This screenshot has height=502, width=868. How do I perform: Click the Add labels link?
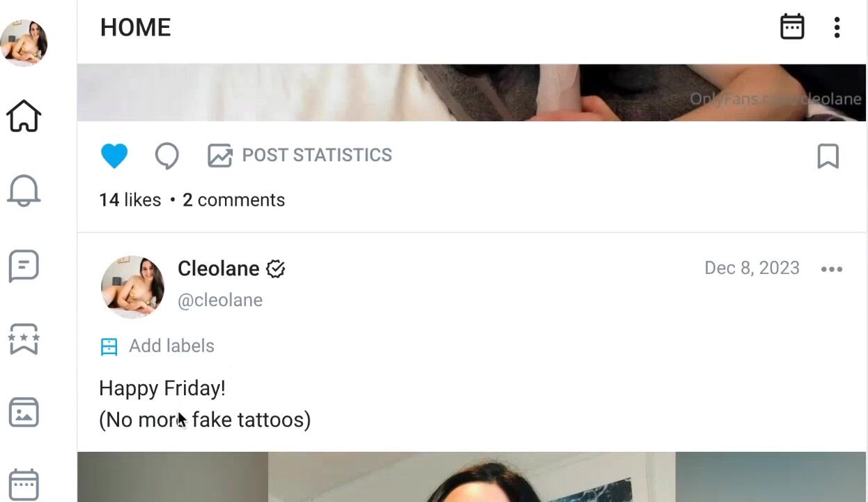click(x=171, y=346)
